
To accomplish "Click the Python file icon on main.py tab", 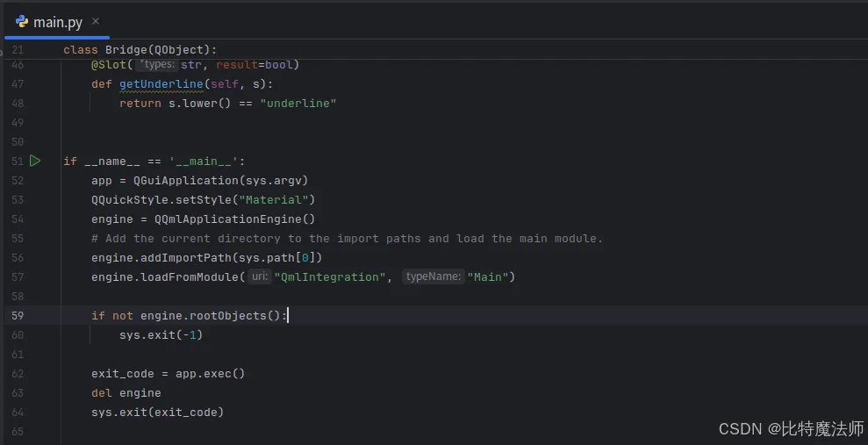I will (x=22, y=22).
